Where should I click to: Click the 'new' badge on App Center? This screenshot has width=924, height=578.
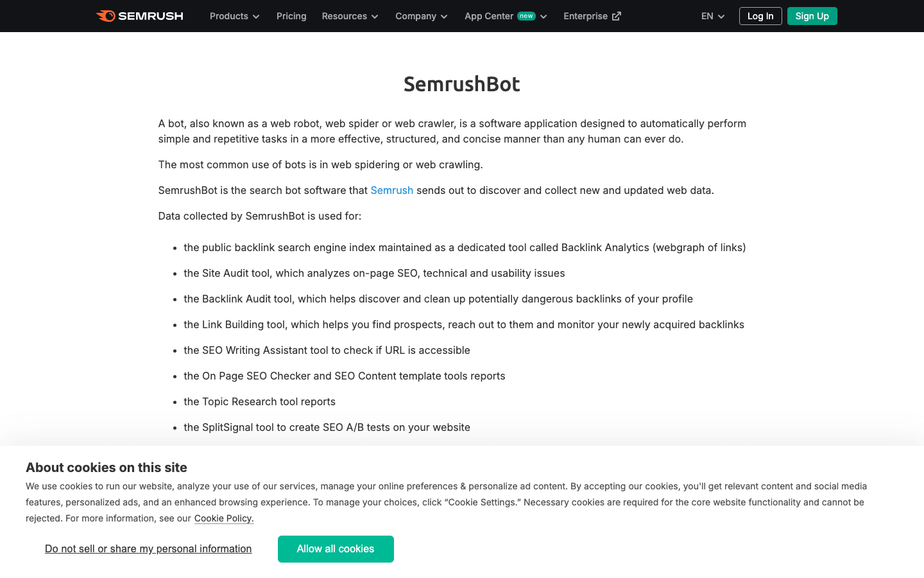527,16
